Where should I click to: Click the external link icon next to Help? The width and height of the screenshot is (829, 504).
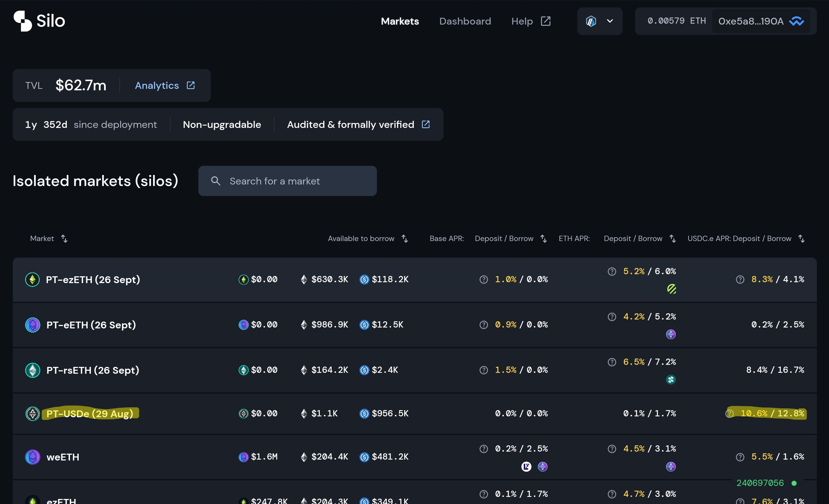point(545,21)
